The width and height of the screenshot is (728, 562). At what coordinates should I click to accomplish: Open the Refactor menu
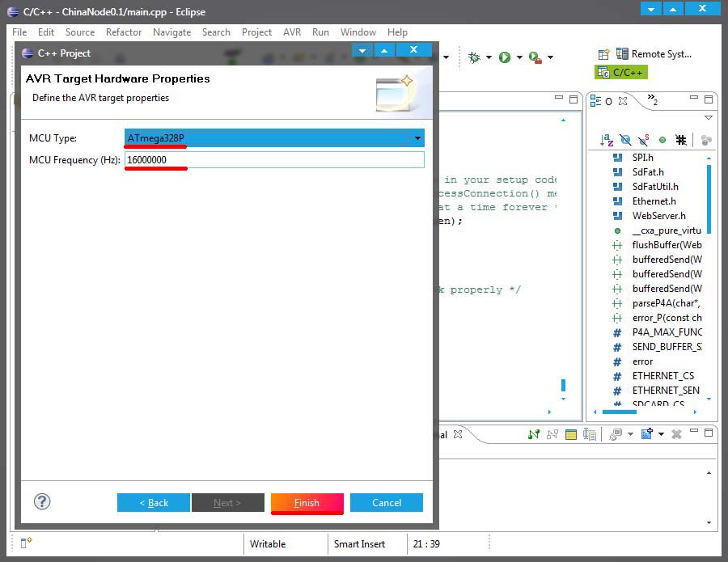124,32
